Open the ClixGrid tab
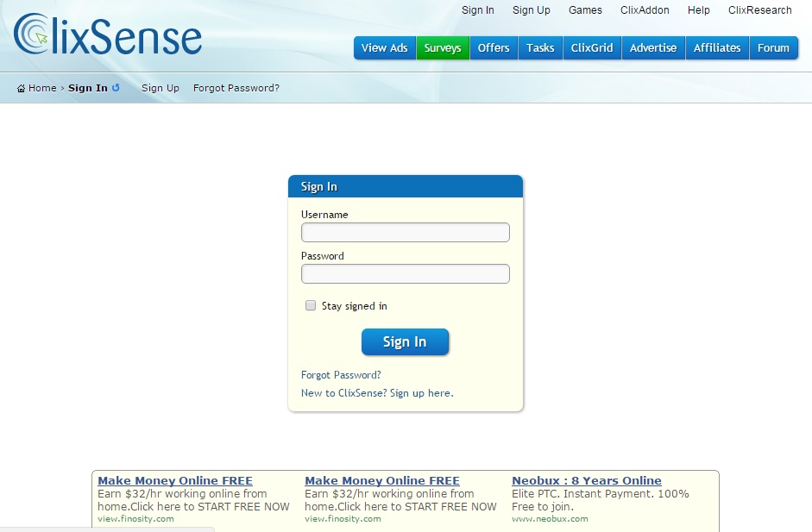 pos(592,48)
